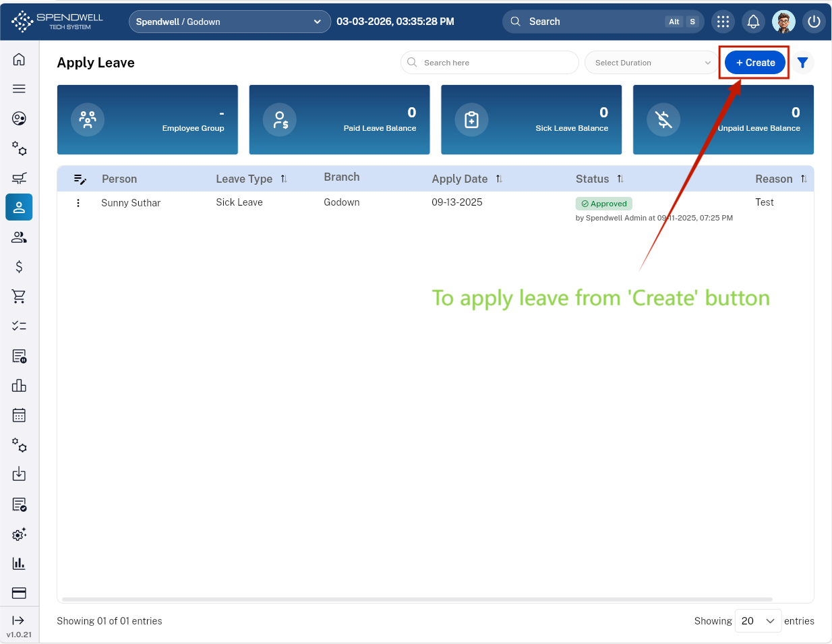Click the Spendwell Tech System logo
The width and height of the screenshot is (832, 644).
[57, 22]
